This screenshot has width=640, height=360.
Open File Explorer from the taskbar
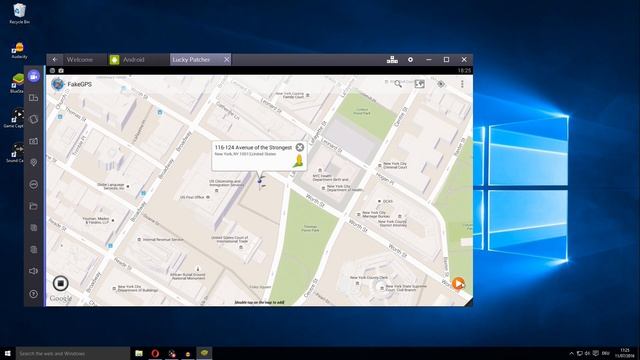click(x=139, y=353)
